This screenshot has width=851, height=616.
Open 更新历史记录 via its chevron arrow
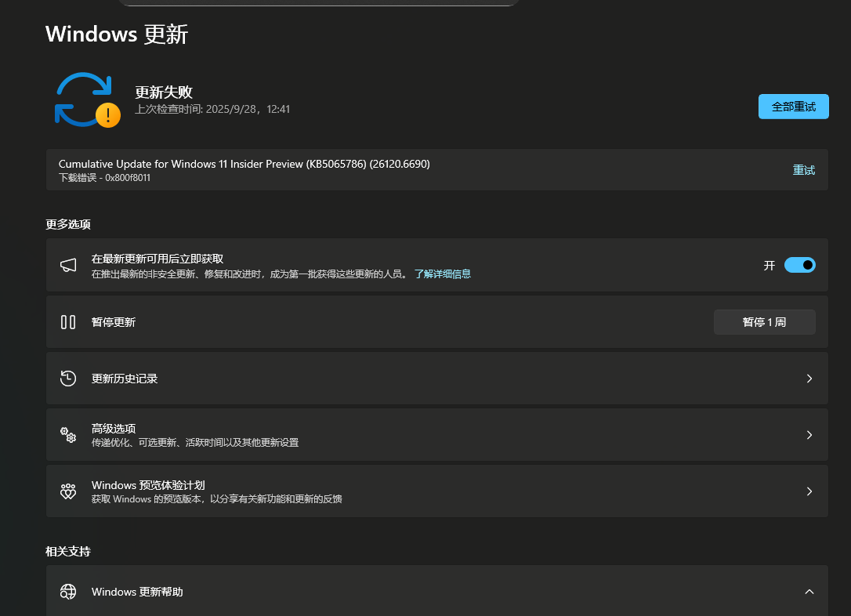(809, 379)
